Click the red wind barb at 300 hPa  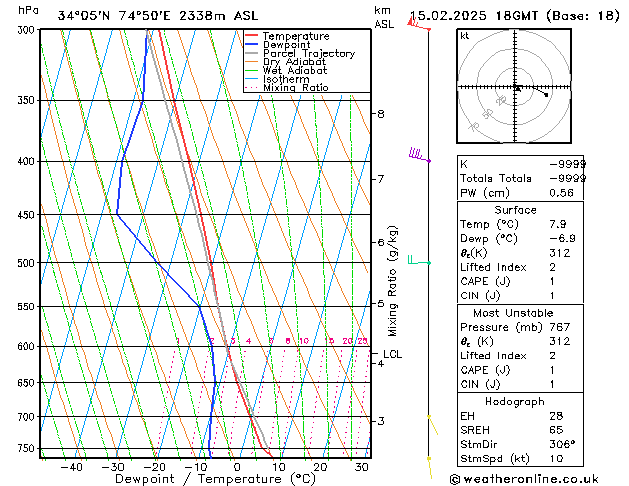pyautogui.click(x=418, y=24)
